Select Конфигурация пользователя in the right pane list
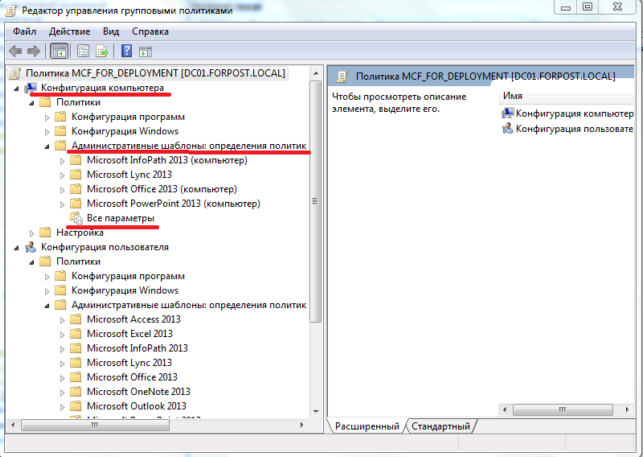Image resolution: width=643 pixels, height=457 pixels. coord(574,129)
